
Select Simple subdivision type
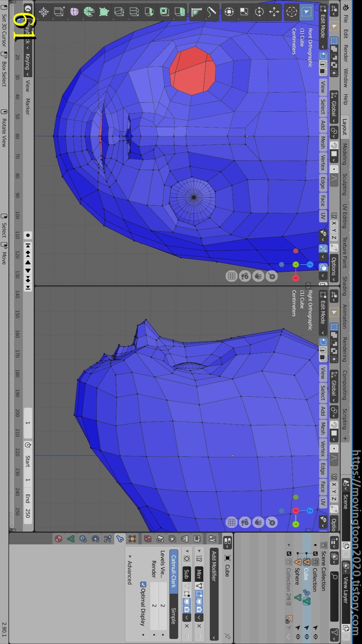[174, 616]
